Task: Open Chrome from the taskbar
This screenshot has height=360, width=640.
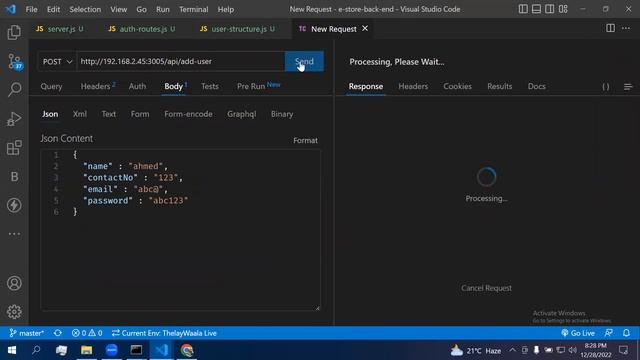Action: click(x=187, y=350)
